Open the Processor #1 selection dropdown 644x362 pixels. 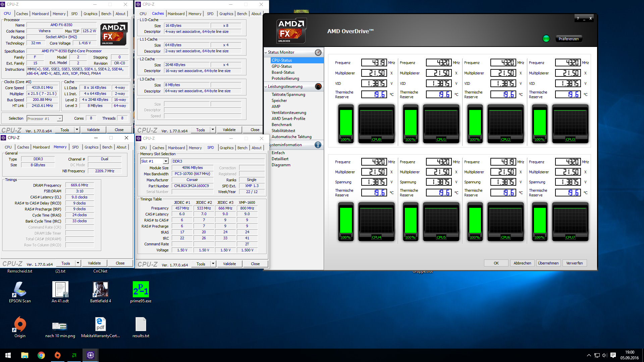59,119
